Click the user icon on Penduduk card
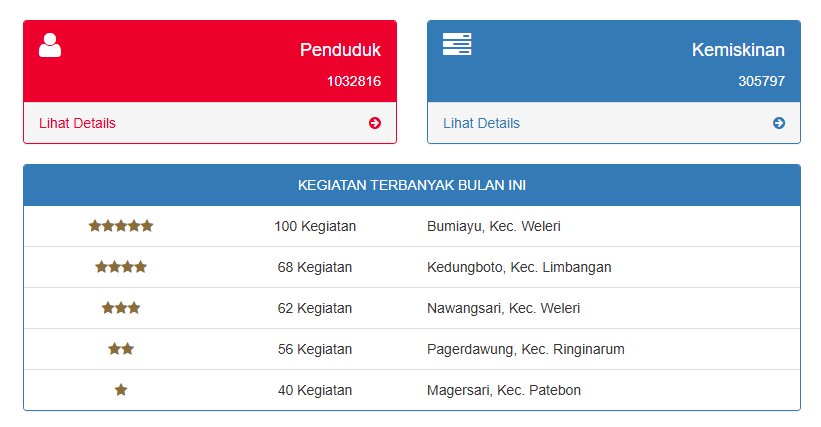Image resolution: width=821 pixels, height=427 pixels. pos(50,45)
